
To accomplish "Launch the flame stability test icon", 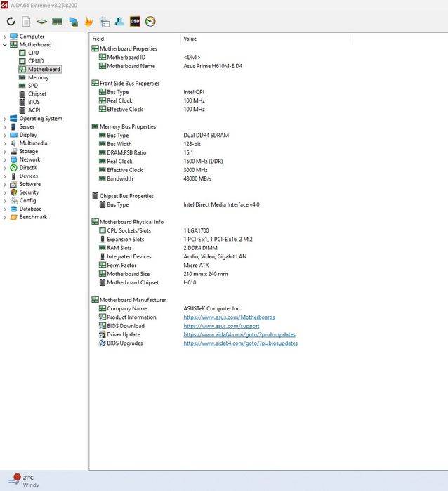I will tap(89, 22).
